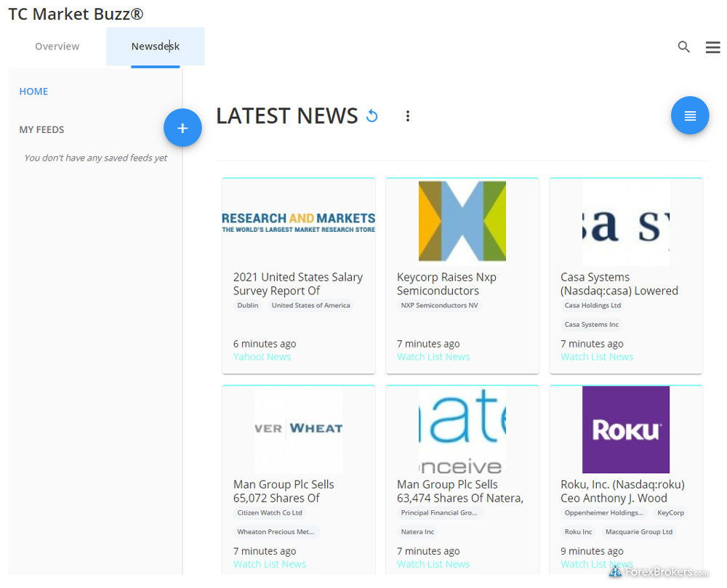Select the KeyCorp tag
This screenshot has width=727, height=588.
[x=670, y=513]
